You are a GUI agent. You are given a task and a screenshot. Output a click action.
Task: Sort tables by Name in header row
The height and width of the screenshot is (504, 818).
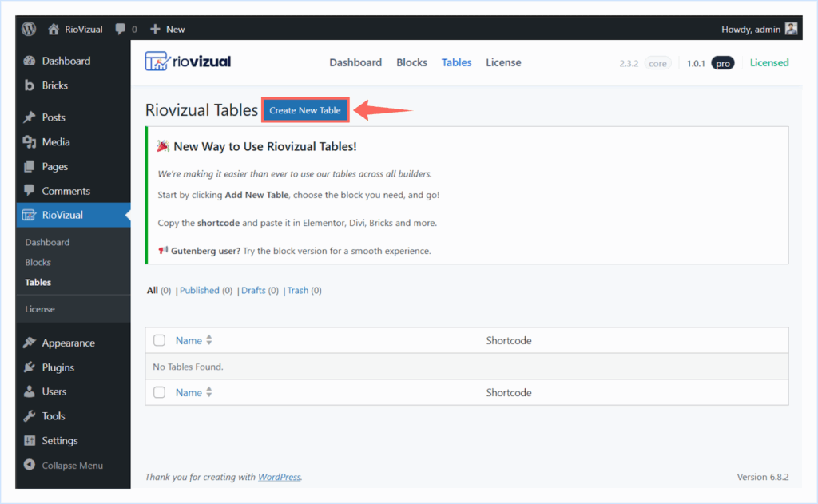tap(189, 340)
